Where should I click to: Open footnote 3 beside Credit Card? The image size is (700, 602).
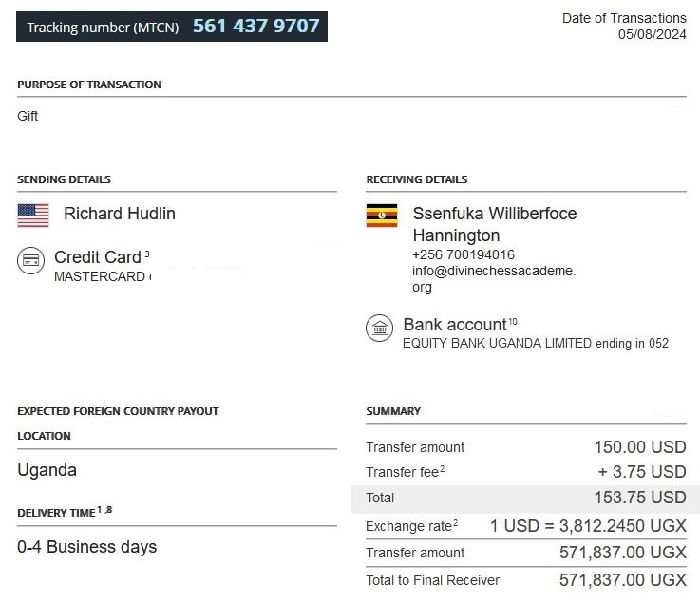click(x=147, y=255)
